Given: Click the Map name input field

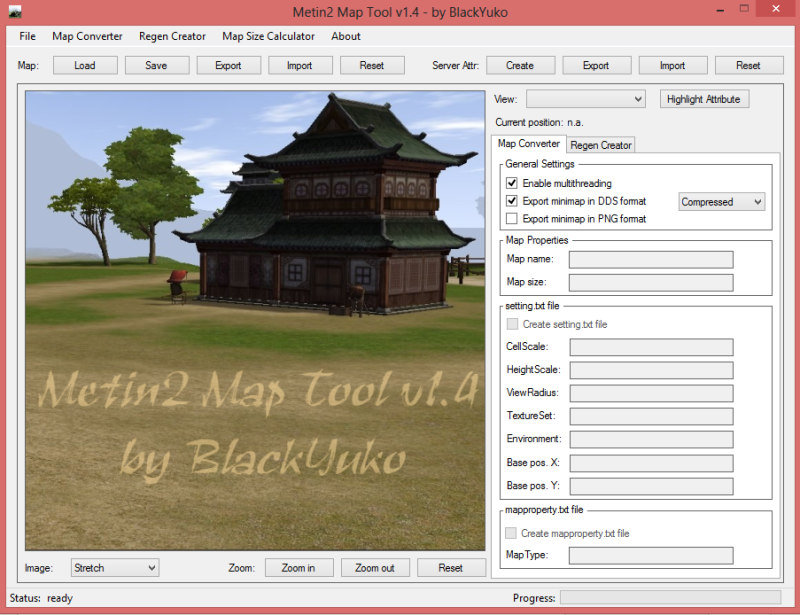Looking at the screenshot, I should tap(650, 259).
